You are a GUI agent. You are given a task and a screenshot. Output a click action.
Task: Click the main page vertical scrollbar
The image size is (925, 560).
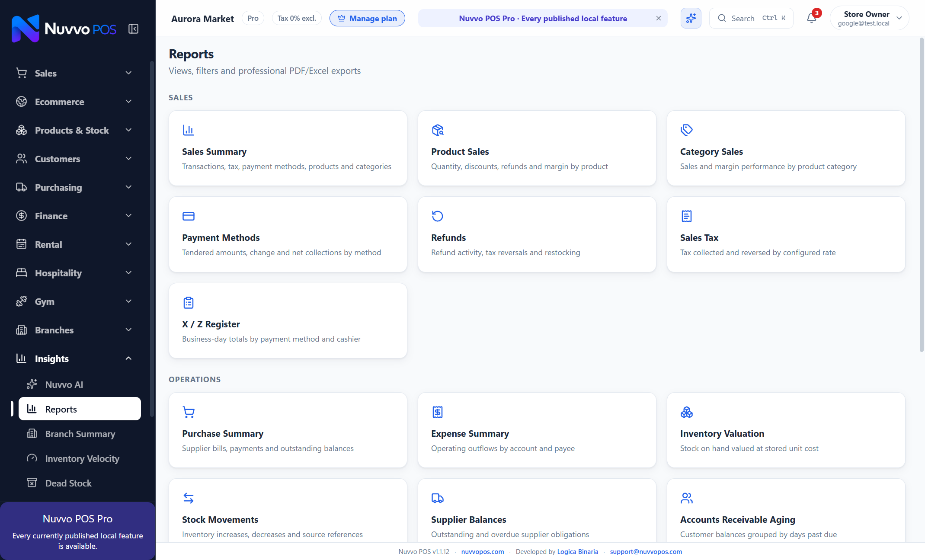click(x=922, y=195)
